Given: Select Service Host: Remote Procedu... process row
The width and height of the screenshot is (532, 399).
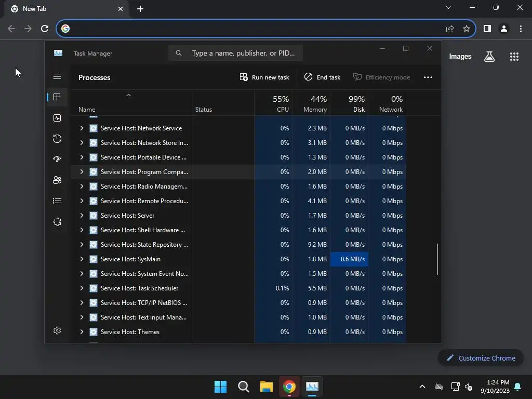Looking at the screenshot, I should click(x=238, y=201).
